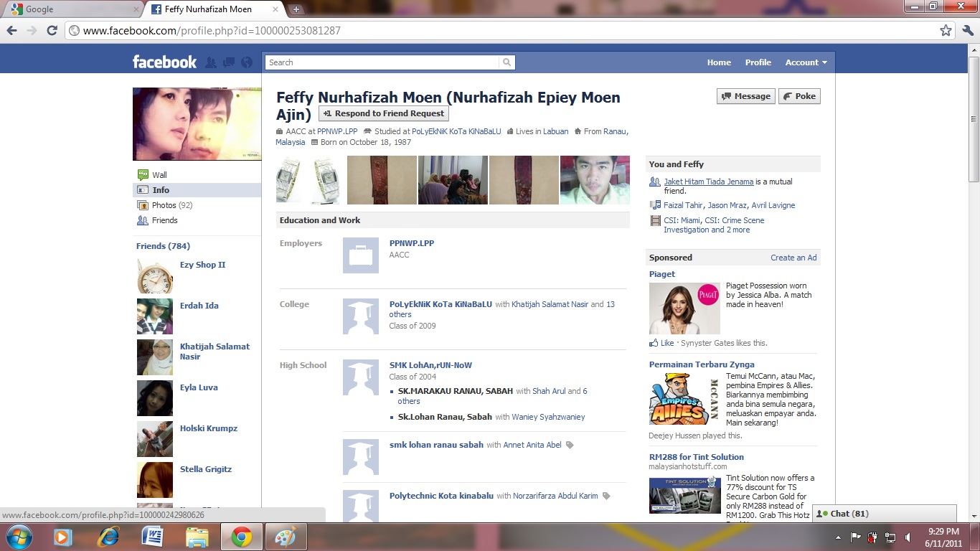This screenshot has height=551, width=980.
Task: Open the Chat (81) panel
Action: 885,514
